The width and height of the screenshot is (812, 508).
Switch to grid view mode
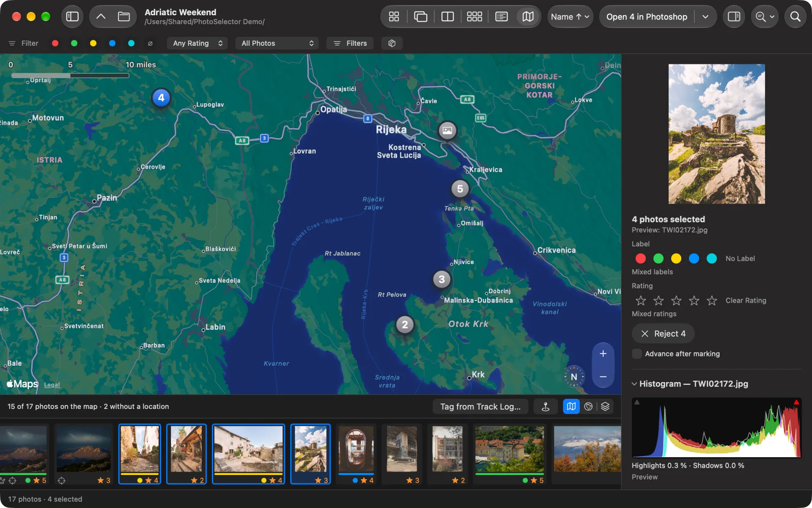[394, 17]
